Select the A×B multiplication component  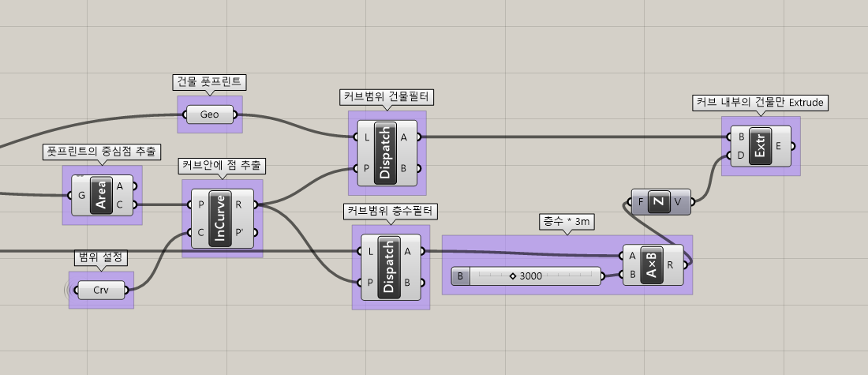[651, 265]
